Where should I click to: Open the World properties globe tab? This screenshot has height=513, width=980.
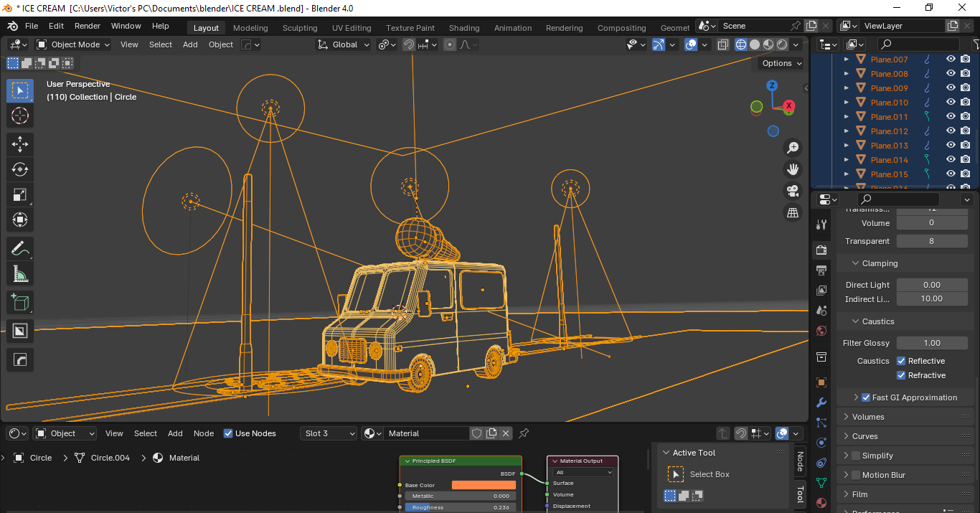click(x=822, y=331)
